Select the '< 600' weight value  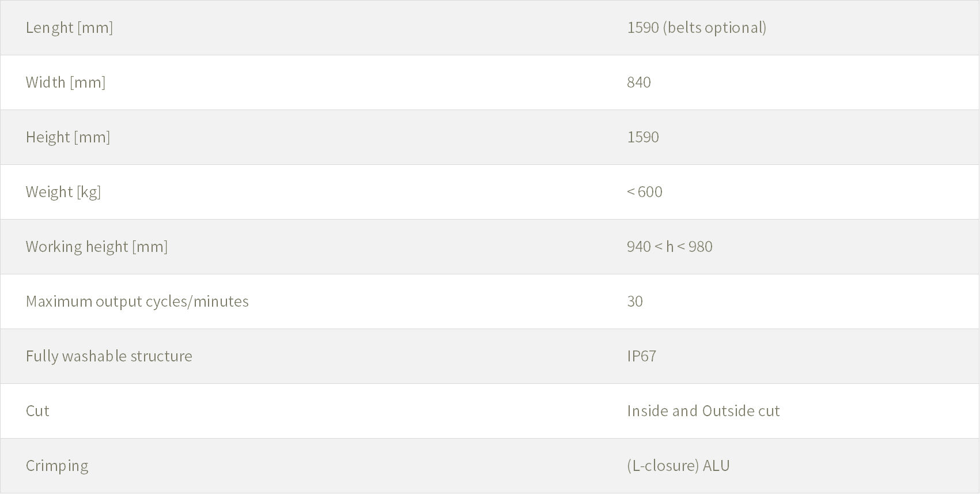pyautogui.click(x=644, y=192)
